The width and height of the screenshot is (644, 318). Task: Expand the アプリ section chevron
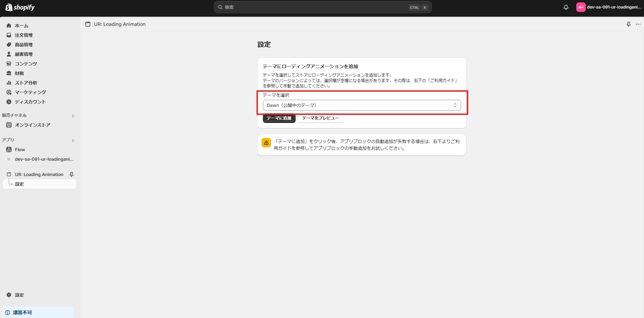[73, 141]
